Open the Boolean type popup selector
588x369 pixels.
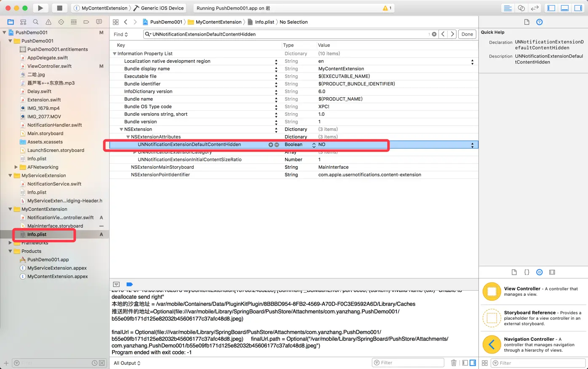314,145
